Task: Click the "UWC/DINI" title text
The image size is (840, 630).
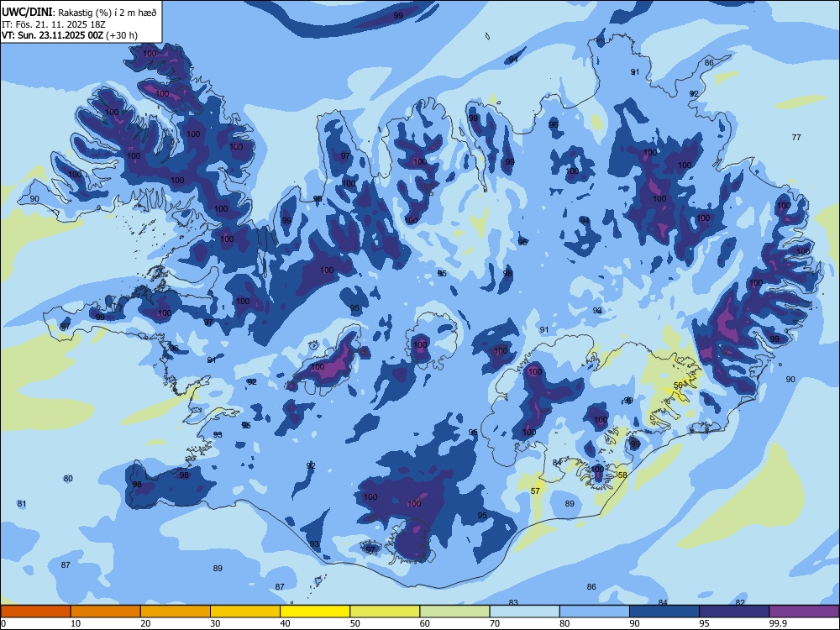Action: click(27, 13)
